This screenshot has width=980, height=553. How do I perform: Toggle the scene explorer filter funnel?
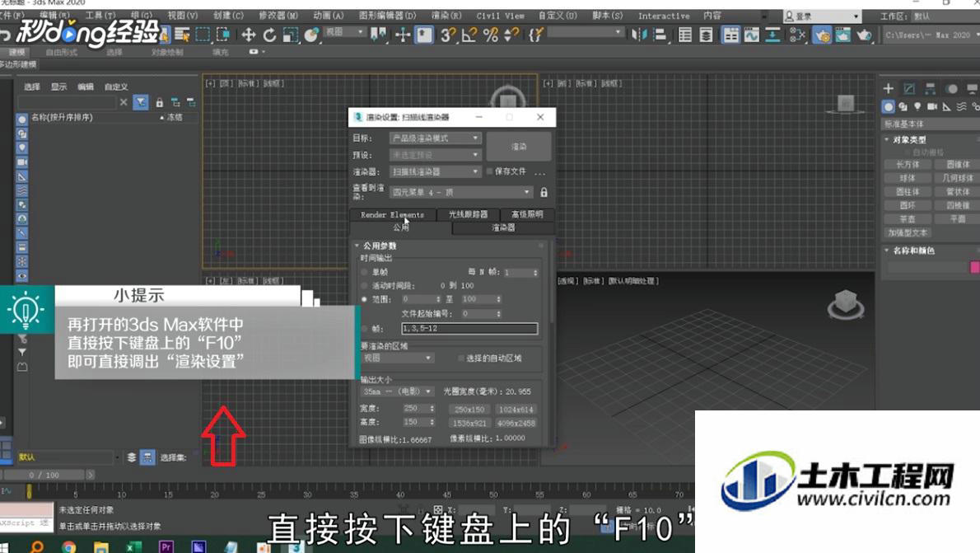pyautogui.click(x=142, y=102)
